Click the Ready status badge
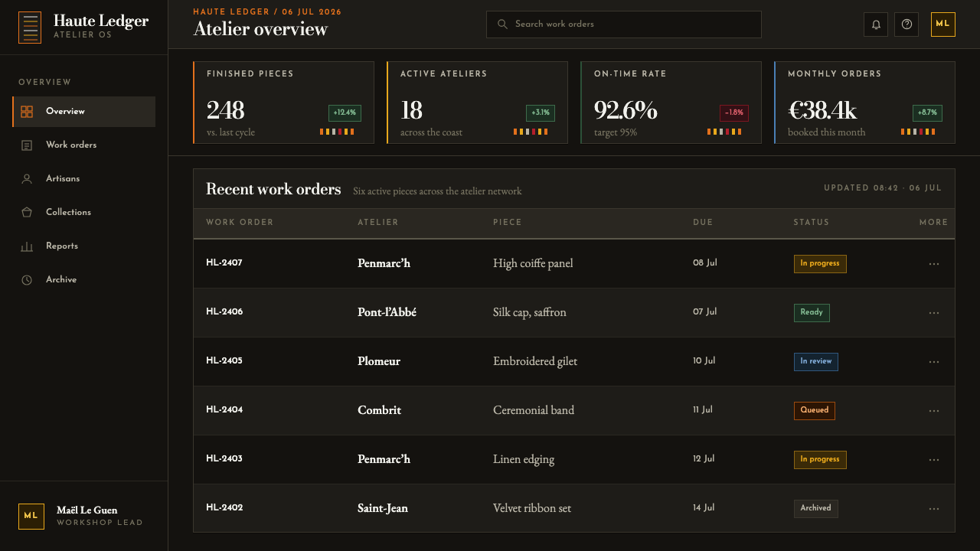This screenshot has height=551, width=980. tap(812, 313)
